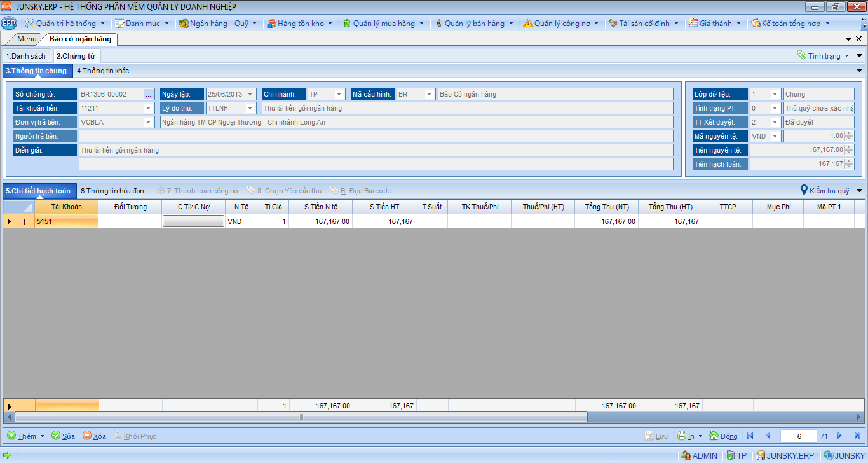The height and width of the screenshot is (463, 868).
Task: Expand the Tài khoản tiền dropdown
Action: coord(149,108)
